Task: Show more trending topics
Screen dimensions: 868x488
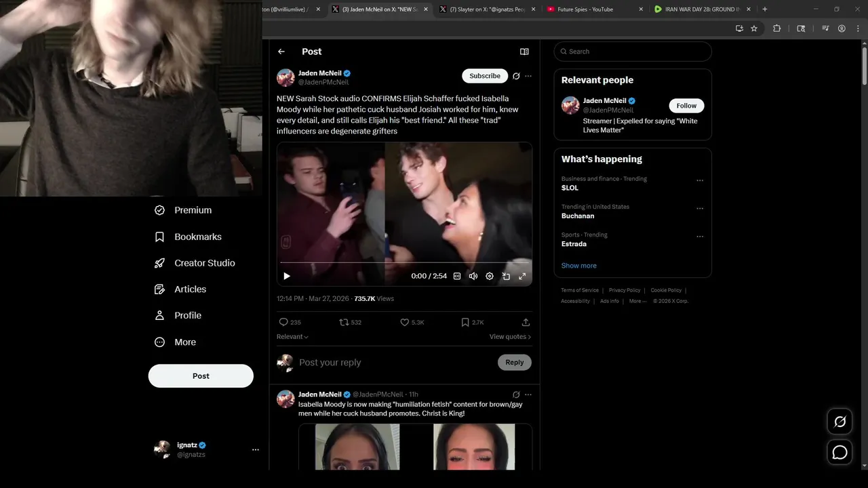Action: [578, 266]
